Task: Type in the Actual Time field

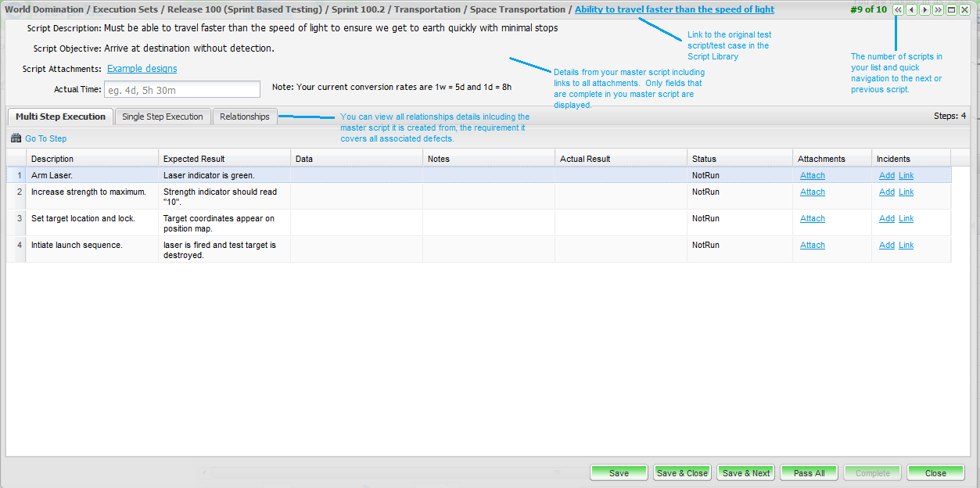Action: (181, 89)
